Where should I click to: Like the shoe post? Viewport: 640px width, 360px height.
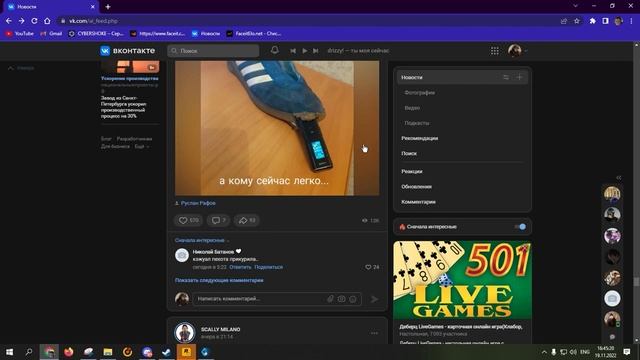pyautogui.click(x=189, y=220)
